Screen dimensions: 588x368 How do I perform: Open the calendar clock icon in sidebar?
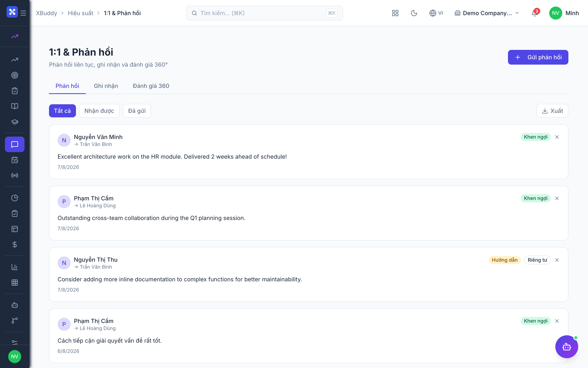click(14, 160)
